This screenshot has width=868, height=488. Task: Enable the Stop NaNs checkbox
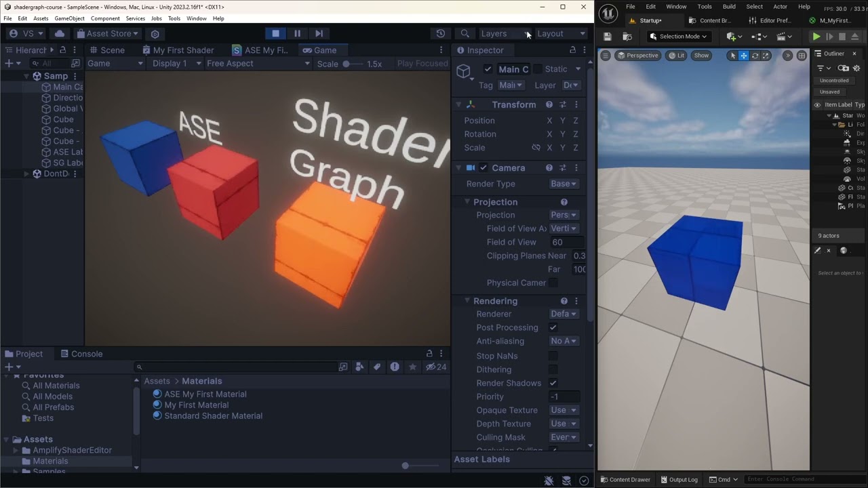click(x=553, y=356)
